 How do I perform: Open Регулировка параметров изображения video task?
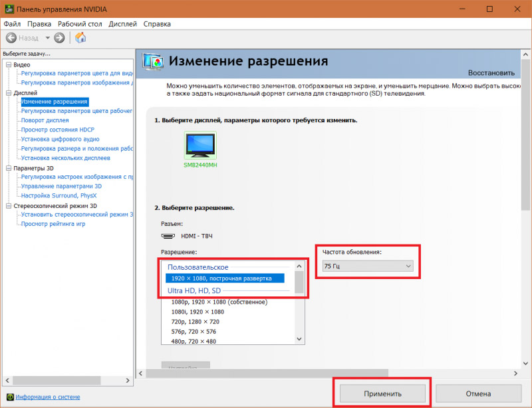[x=76, y=82]
